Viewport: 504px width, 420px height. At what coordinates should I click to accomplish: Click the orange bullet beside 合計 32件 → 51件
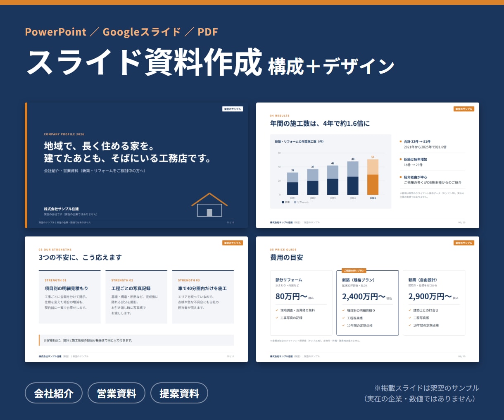(x=401, y=141)
